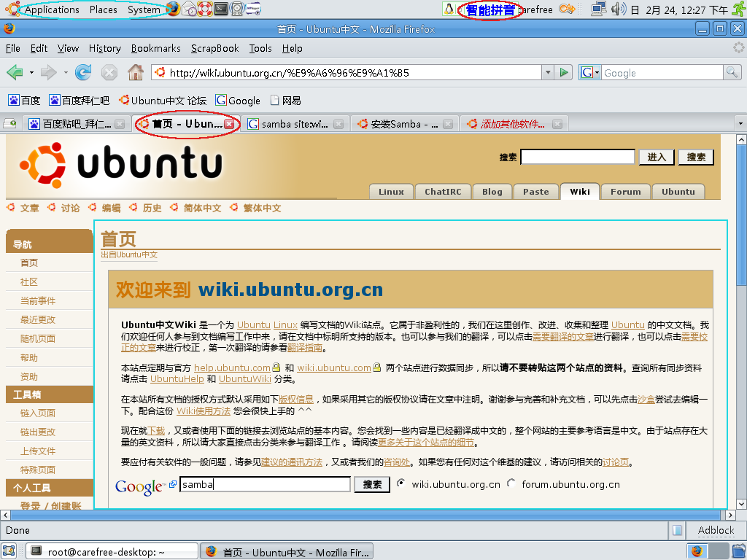
Task: Open the Tools menu
Action: click(x=260, y=48)
